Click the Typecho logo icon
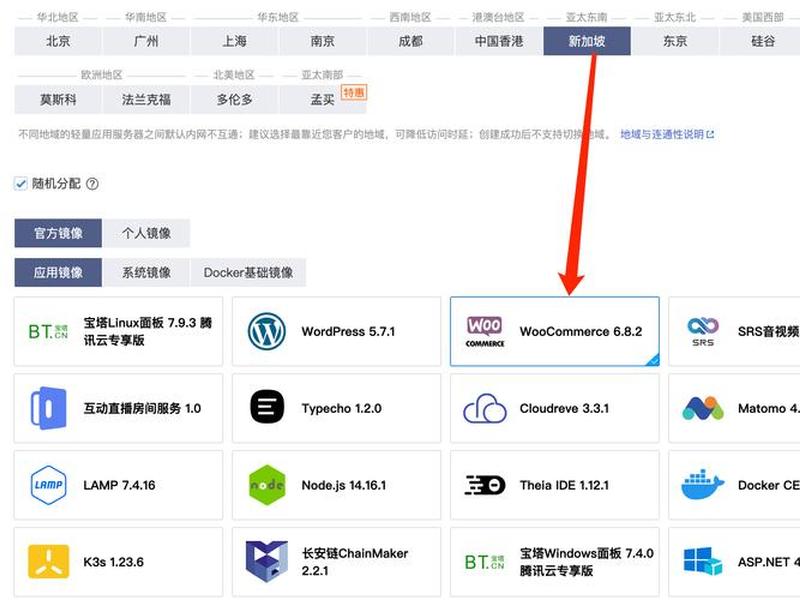Image resolution: width=800 pixels, height=600 pixels. pos(267,408)
